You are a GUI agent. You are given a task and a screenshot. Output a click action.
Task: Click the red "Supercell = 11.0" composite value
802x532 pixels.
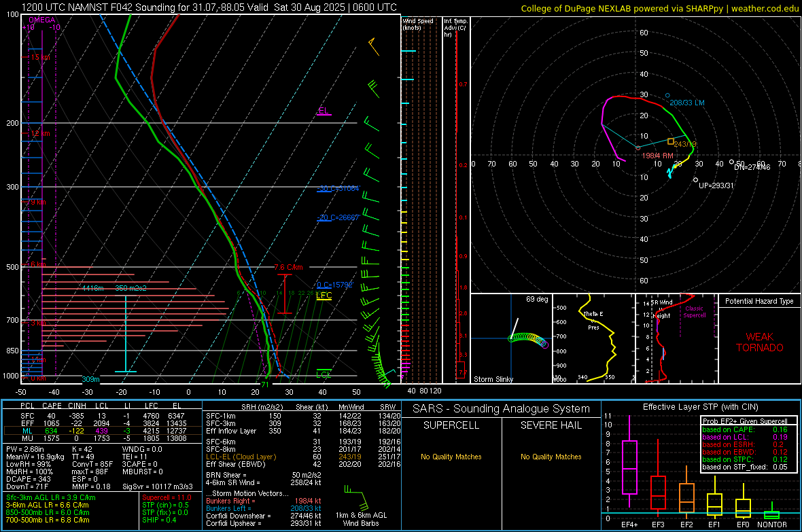pyautogui.click(x=167, y=498)
